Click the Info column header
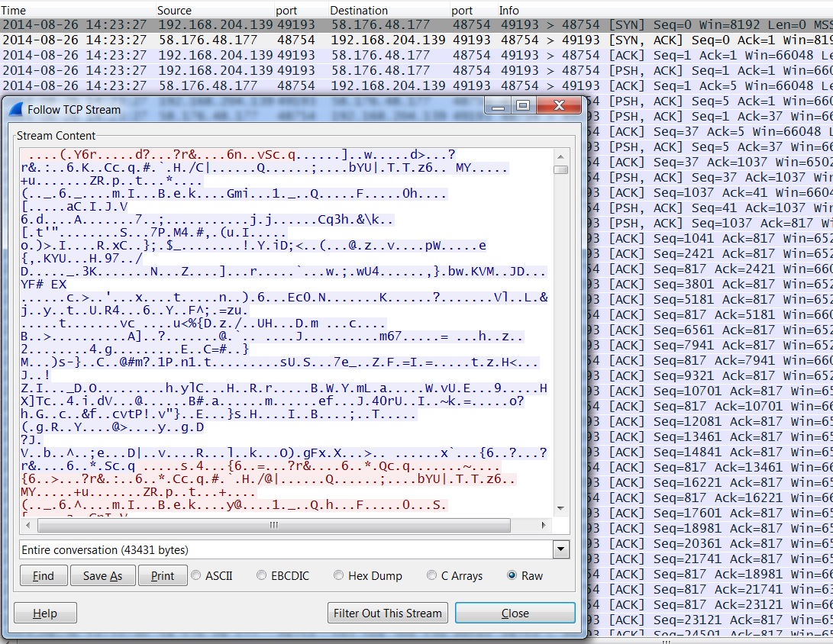 [509, 11]
